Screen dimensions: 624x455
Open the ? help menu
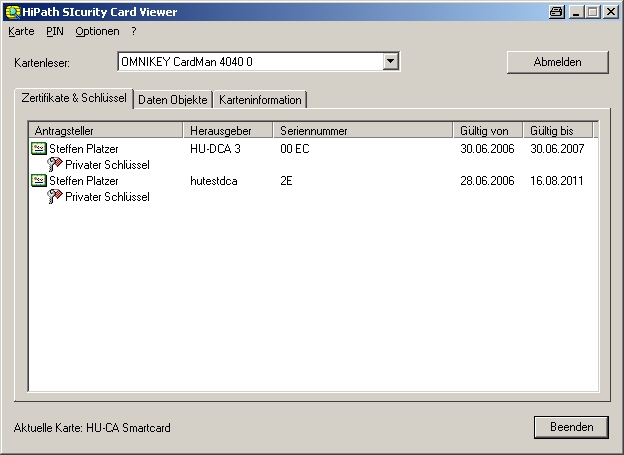(133, 31)
